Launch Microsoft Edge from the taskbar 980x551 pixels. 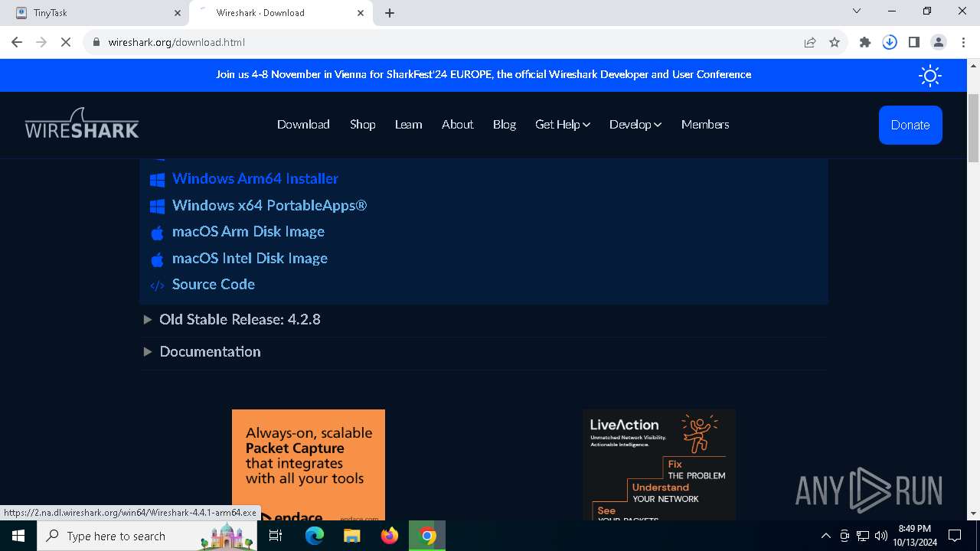pos(315,536)
